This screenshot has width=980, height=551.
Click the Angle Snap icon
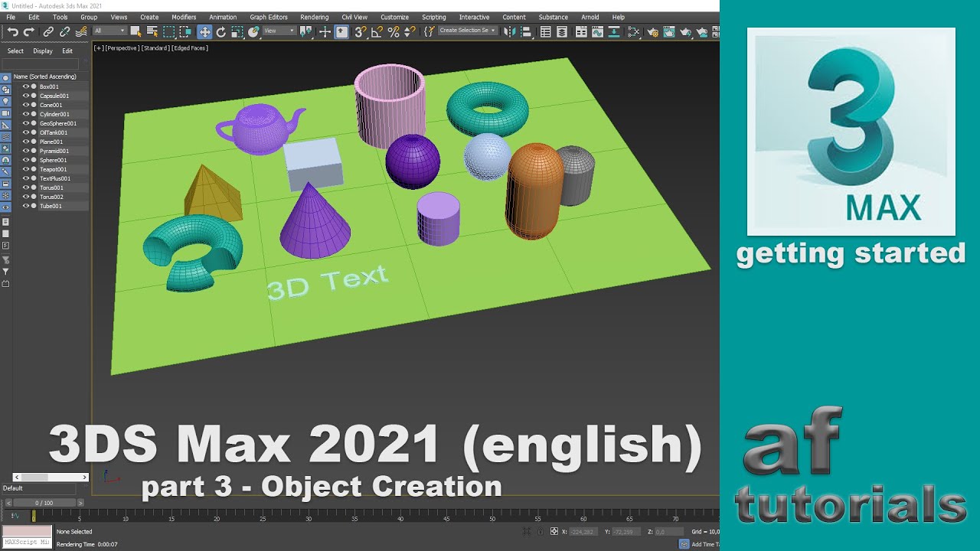point(377,31)
